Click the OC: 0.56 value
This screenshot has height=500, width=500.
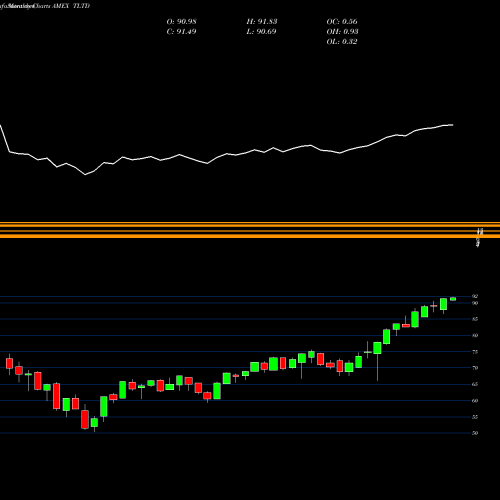342,22
